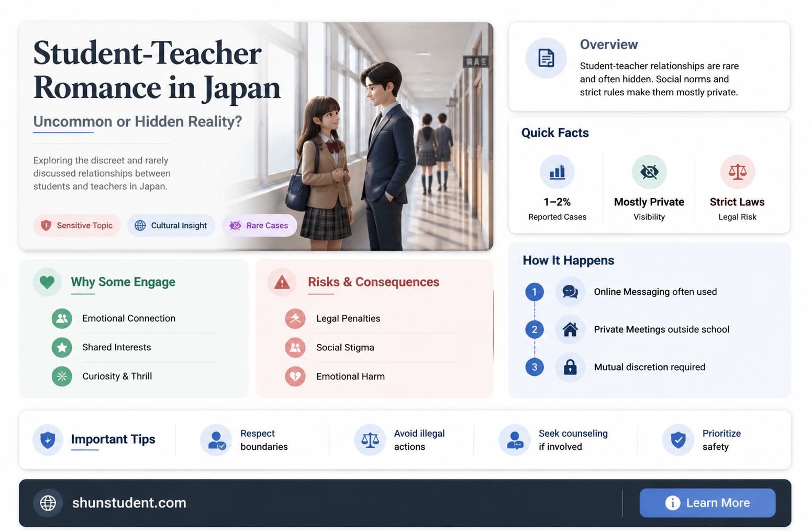Screen dimensions: 812x531
Task: Click the Strict Laws label
Action: click(737, 202)
